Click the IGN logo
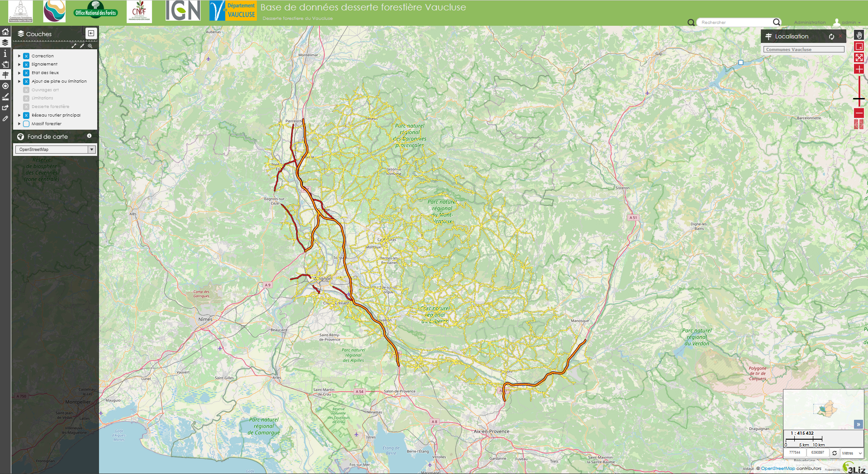 [x=183, y=11]
